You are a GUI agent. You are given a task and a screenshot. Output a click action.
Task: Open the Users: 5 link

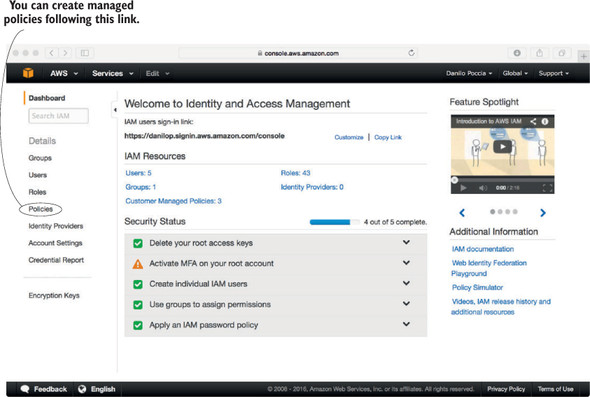pyautogui.click(x=138, y=173)
